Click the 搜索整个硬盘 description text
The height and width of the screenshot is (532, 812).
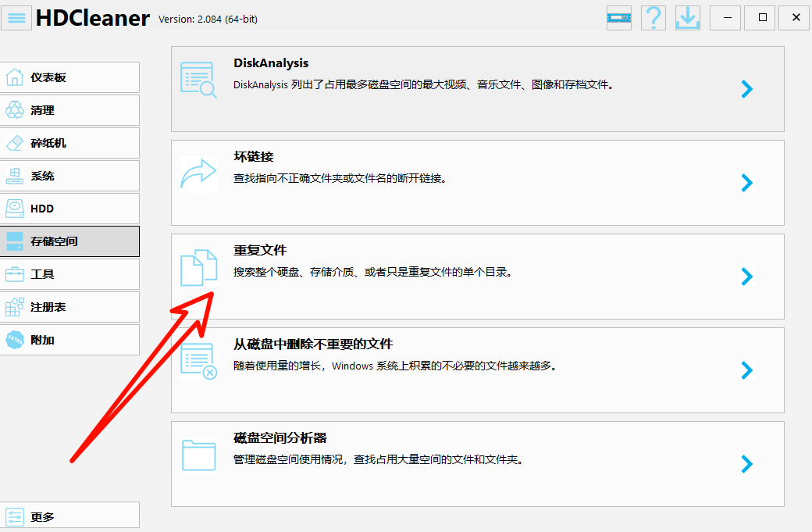click(x=373, y=272)
